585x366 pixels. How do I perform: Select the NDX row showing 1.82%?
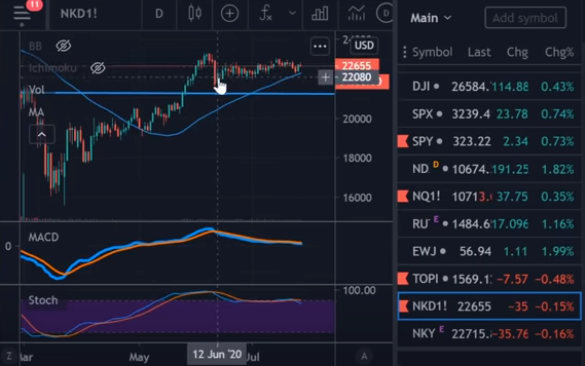click(x=489, y=169)
